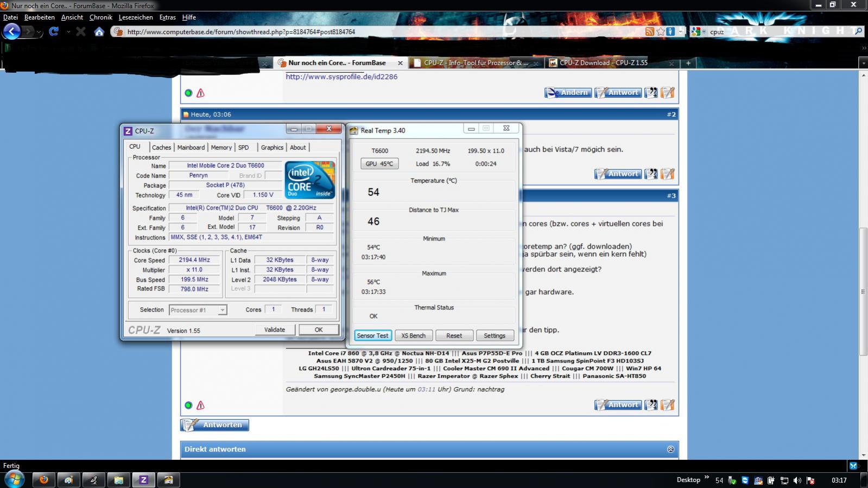Open Paint from the taskbar

69,480
